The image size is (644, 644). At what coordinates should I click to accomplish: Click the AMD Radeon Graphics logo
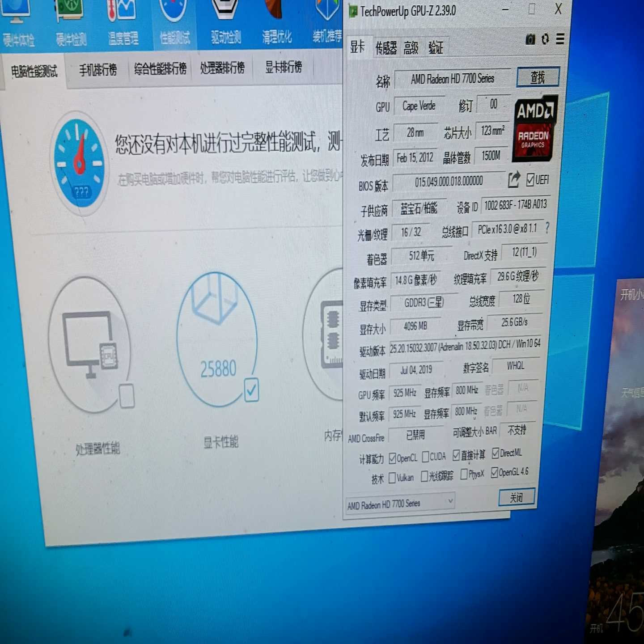click(534, 129)
